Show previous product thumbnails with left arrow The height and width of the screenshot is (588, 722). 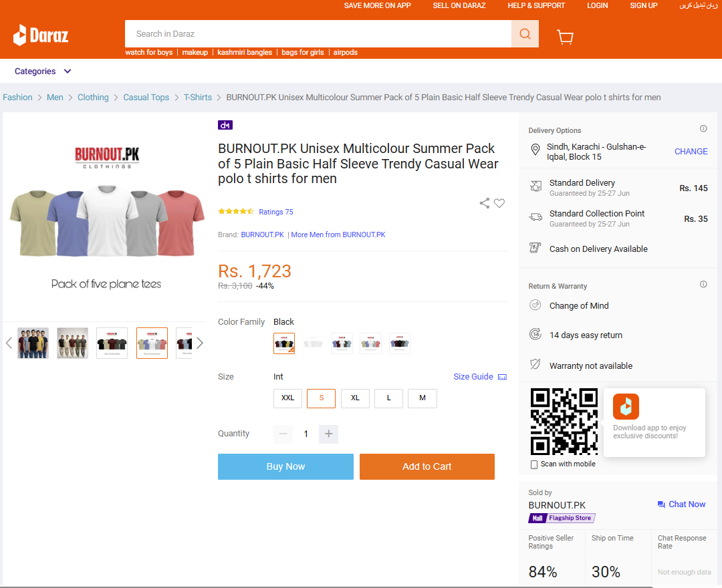[x=9, y=343]
